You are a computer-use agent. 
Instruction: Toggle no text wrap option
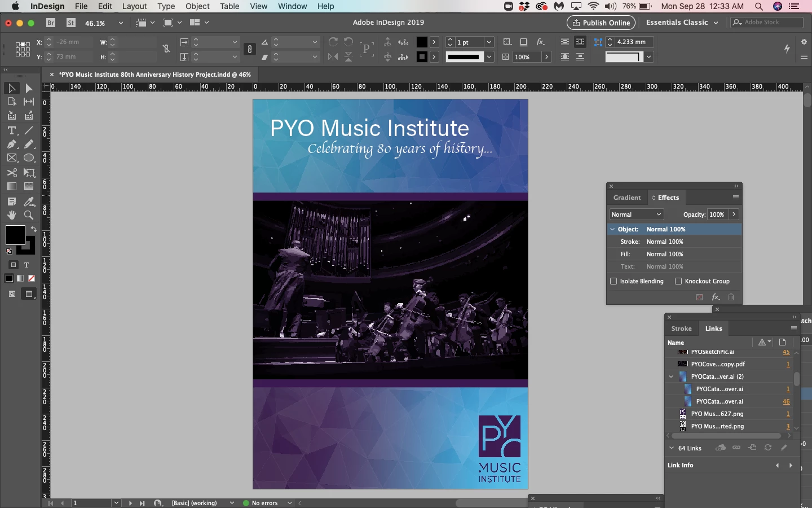pyautogui.click(x=565, y=42)
